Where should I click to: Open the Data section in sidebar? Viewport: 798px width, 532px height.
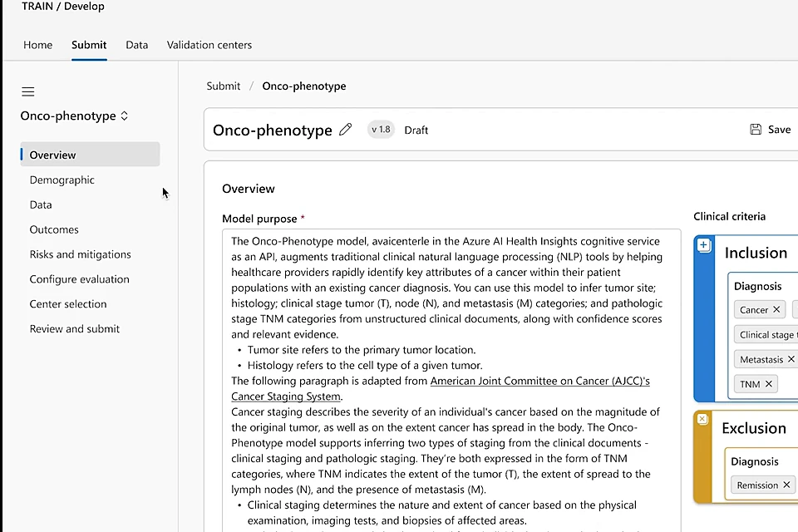(41, 204)
